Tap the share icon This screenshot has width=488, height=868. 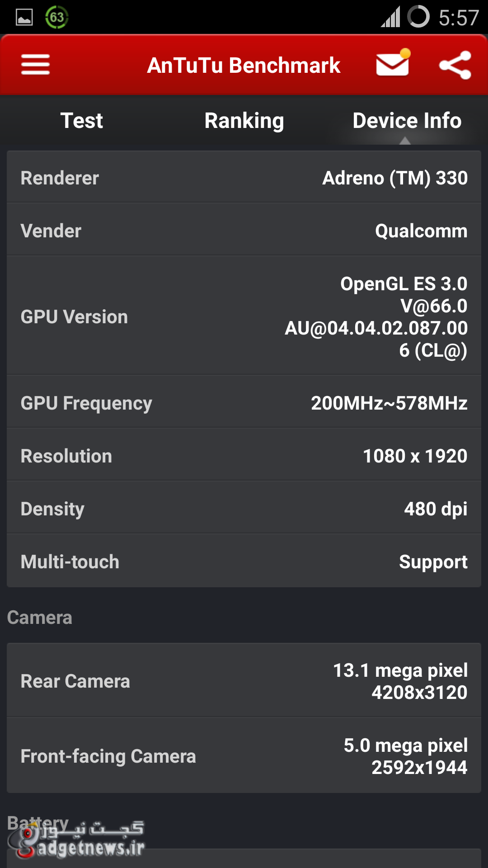(x=455, y=65)
